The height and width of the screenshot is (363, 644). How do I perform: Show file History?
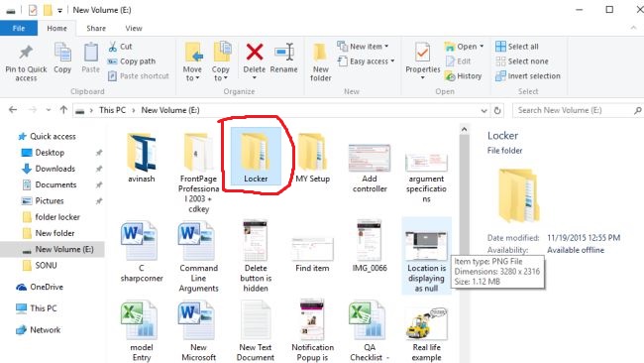[x=464, y=76]
